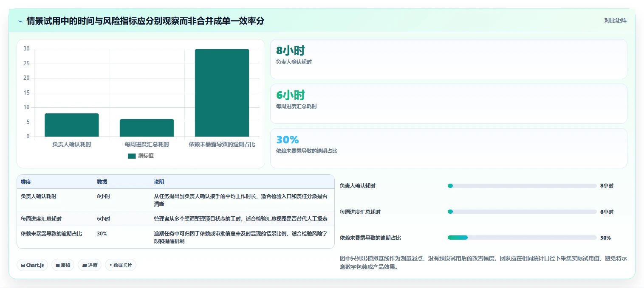The image size is (644, 288).
Task: Click the 说明 column header
Action: [159, 182]
